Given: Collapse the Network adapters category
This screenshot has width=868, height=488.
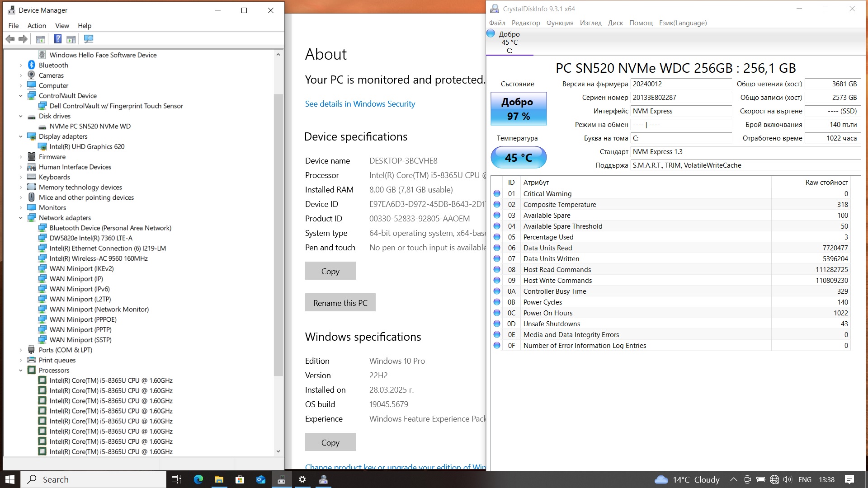Looking at the screenshot, I should (x=21, y=218).
